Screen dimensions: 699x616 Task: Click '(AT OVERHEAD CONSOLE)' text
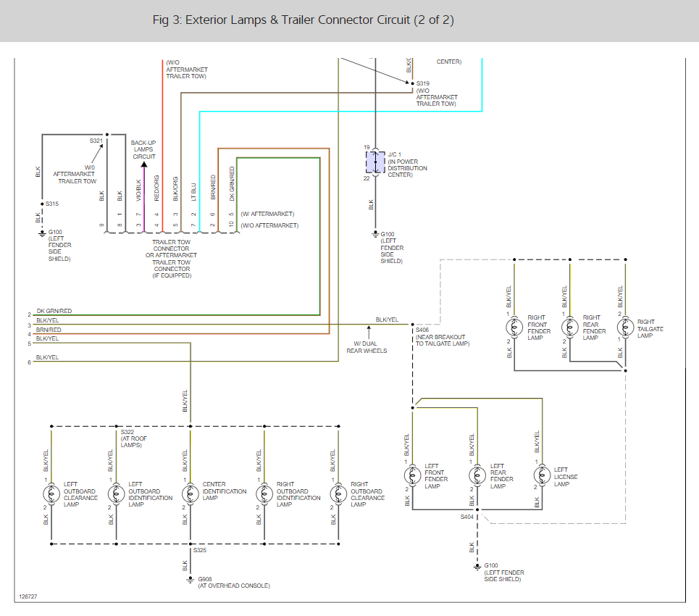234,586
